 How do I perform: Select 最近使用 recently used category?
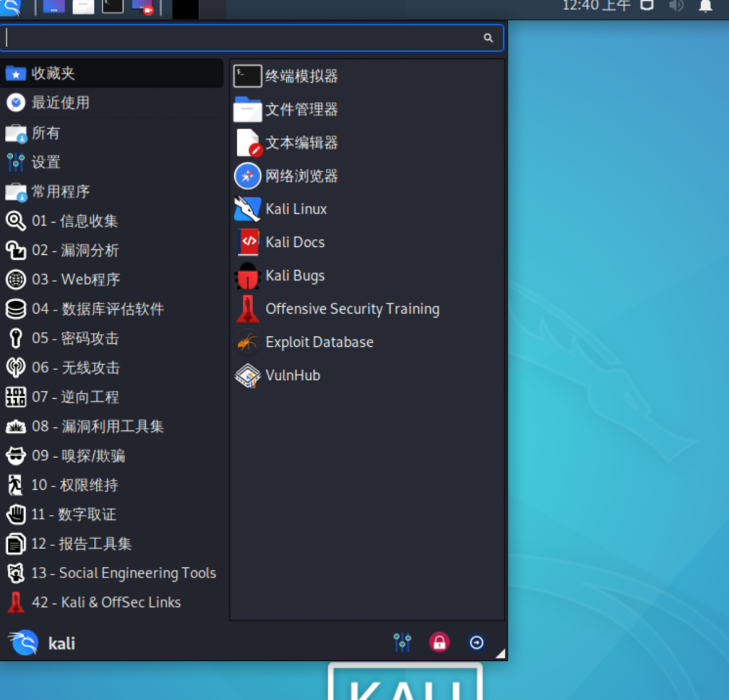pos(112,103)
